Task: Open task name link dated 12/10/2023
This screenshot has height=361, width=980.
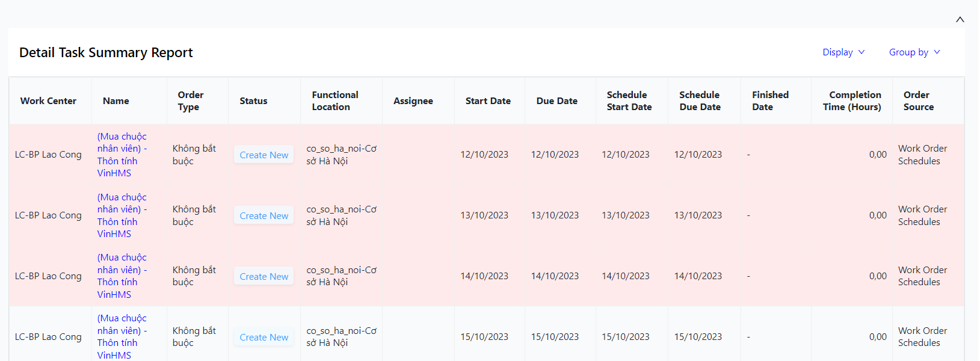Action: pyautogui.click(x=122, y=155)
